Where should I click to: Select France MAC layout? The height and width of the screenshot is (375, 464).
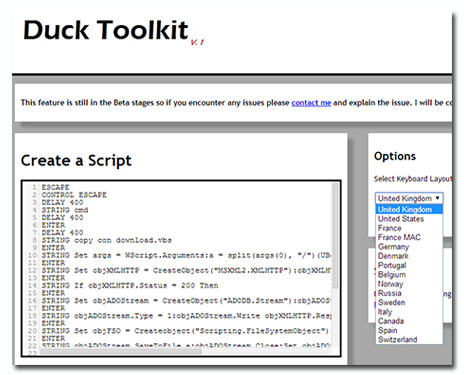(x=409, y=237)
